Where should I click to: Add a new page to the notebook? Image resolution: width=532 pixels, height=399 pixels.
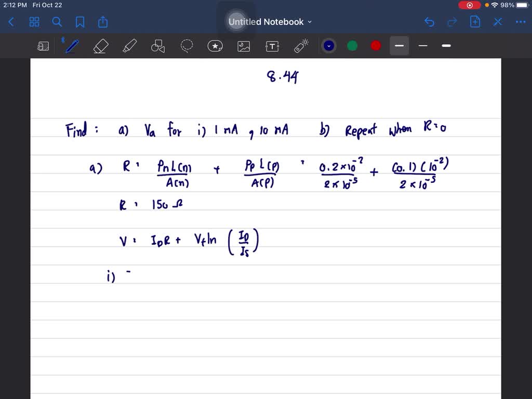474,22
